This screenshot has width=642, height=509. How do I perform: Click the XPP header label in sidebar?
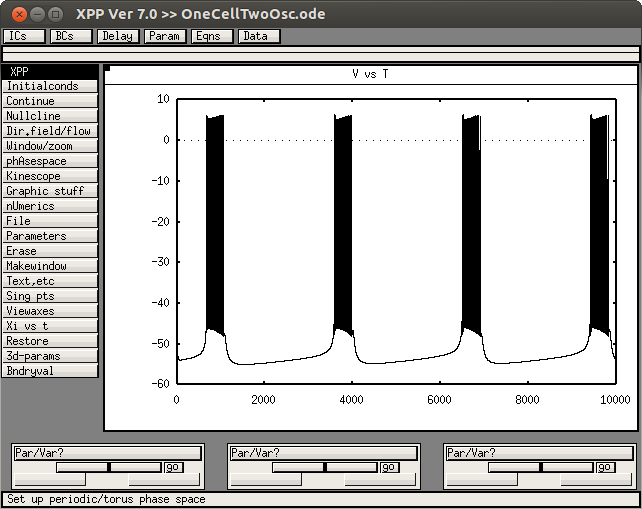[x=50, y=71]
